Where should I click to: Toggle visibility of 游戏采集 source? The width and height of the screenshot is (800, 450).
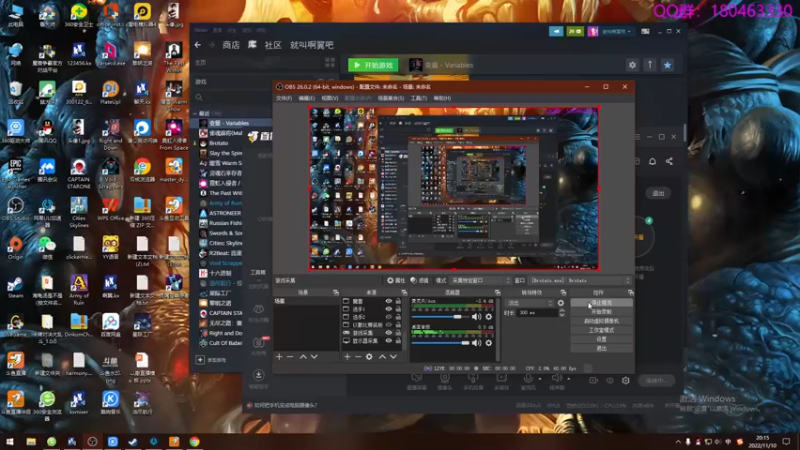(x=389, y=333)
